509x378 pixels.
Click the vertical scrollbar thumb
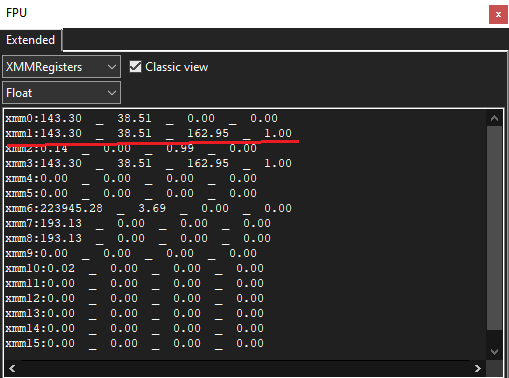tap(494, 228)
